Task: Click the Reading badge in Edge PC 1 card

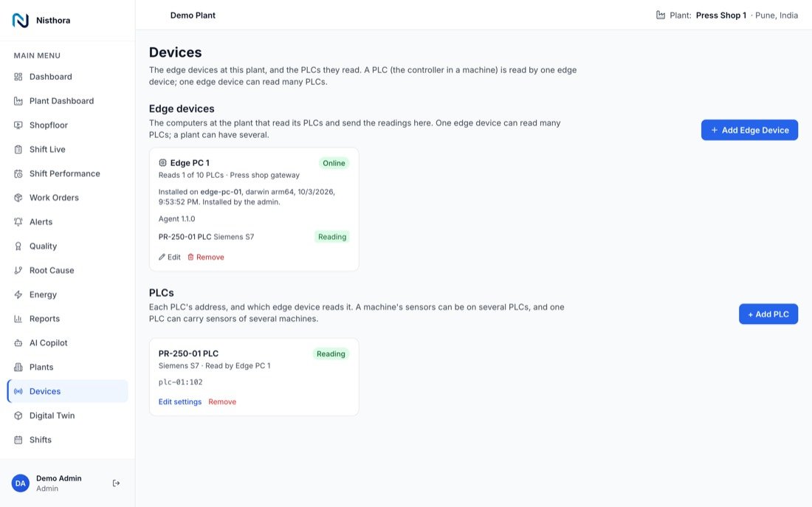Action: click(x=332, y=237)
